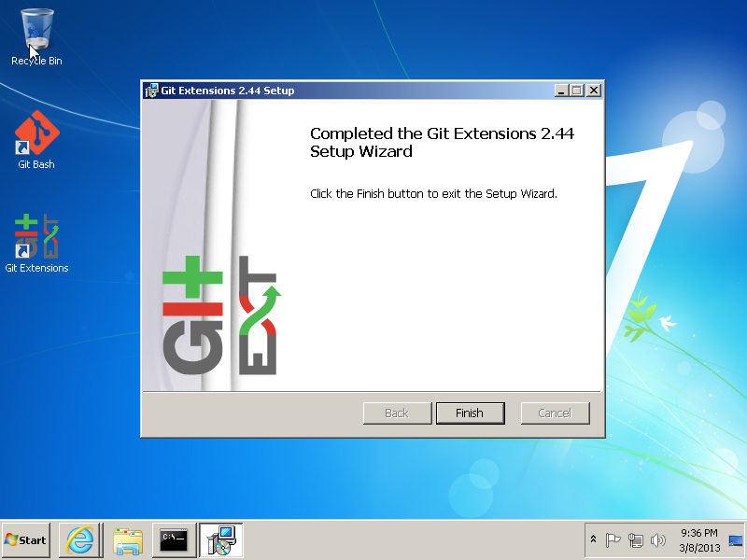Click the Show Desktop button
This screenshot has height=560, width=747.
pos(736,540)
